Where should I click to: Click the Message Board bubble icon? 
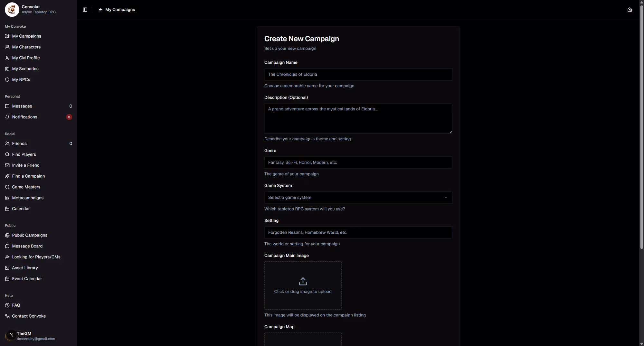coord(7,246)
